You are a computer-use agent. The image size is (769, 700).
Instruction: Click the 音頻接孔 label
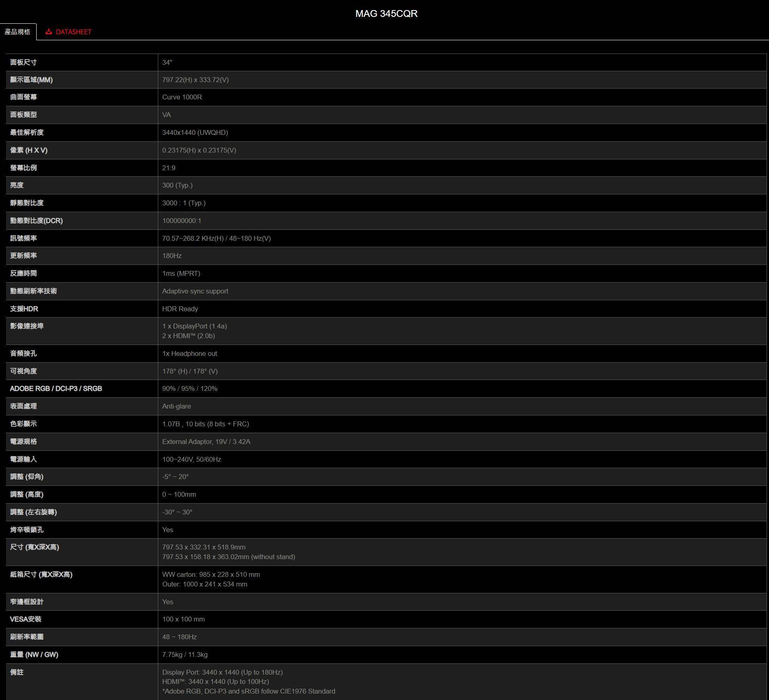point(23,353)
